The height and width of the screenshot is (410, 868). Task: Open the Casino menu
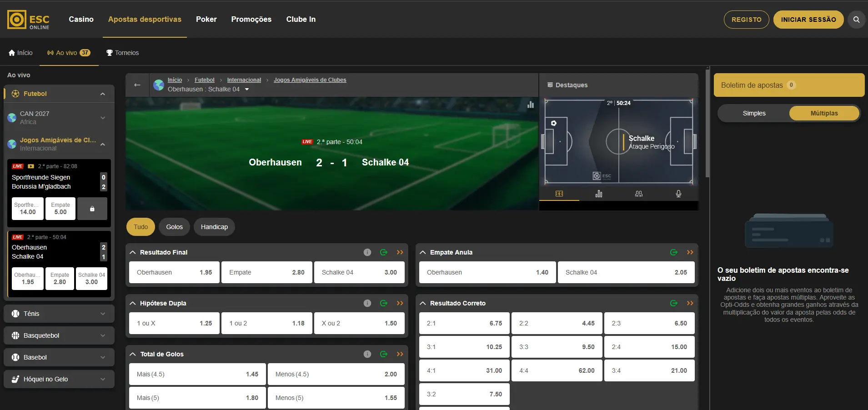(81, 19)
